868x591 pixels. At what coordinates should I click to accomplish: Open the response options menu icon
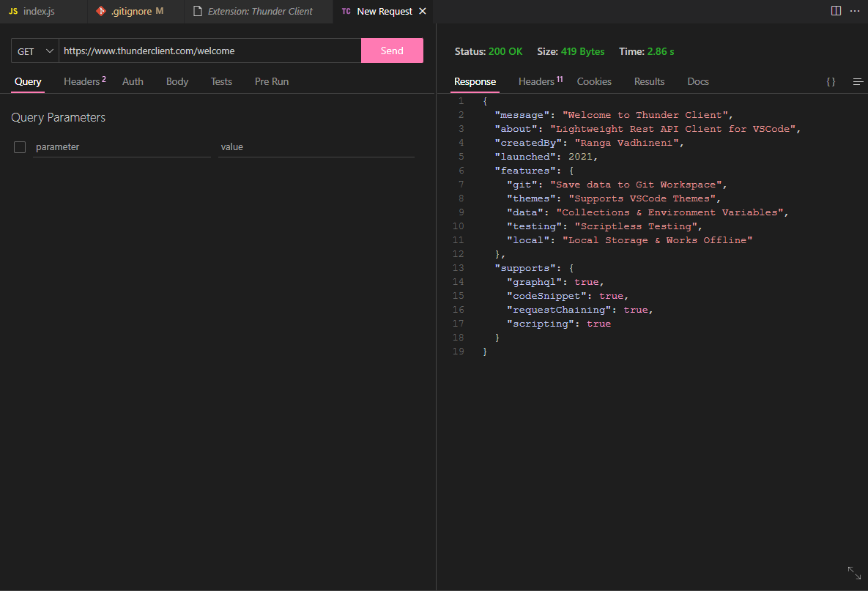click(x=858, y=81)
